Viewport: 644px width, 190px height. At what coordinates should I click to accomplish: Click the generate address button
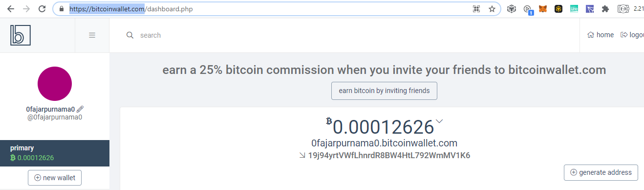coord(601,172)
